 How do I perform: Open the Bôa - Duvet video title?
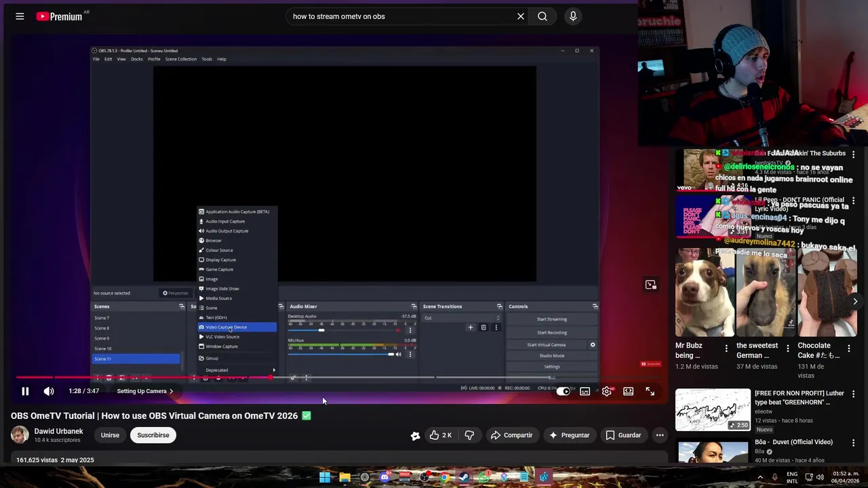click(793, 442)
